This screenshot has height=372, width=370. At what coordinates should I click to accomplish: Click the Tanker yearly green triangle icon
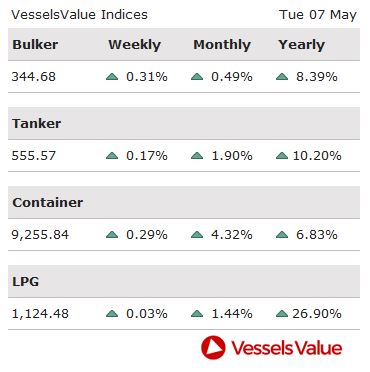click(282, 156)
